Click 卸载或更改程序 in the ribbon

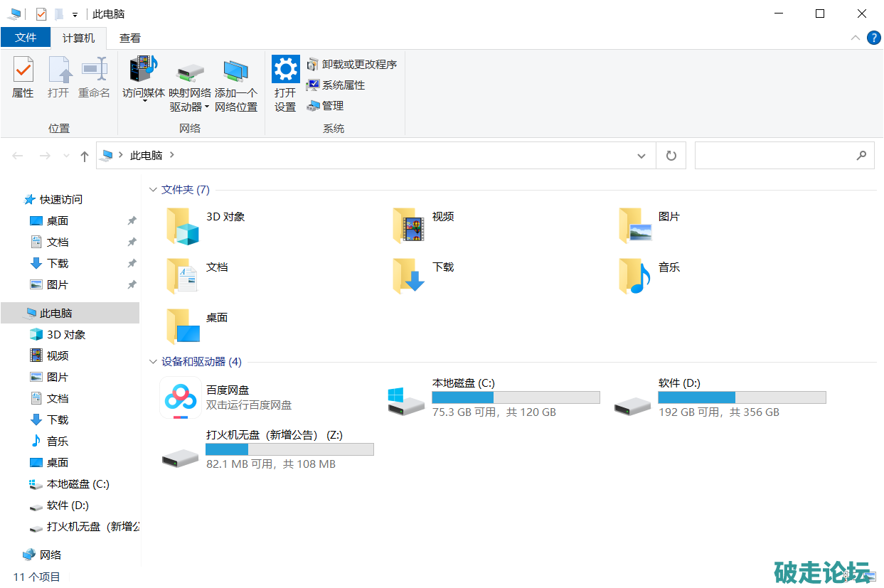pyautogui.click(x=351, y=65)
